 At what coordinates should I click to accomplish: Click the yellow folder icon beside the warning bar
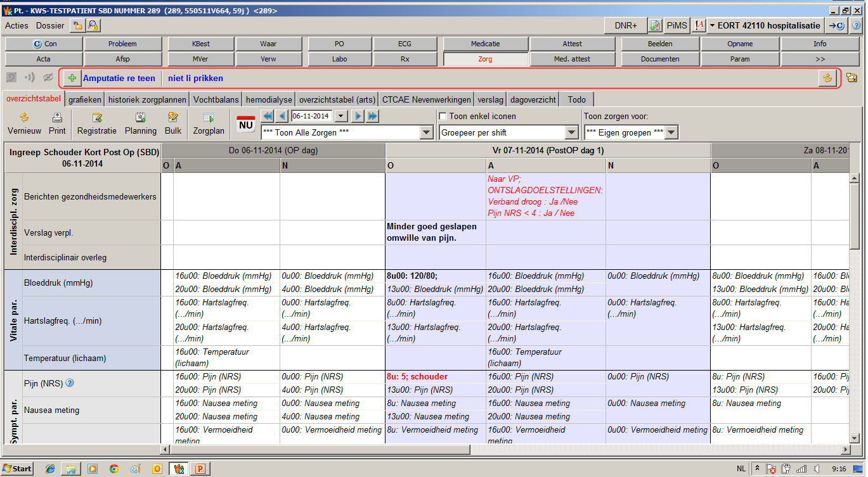tap(852, 77)
